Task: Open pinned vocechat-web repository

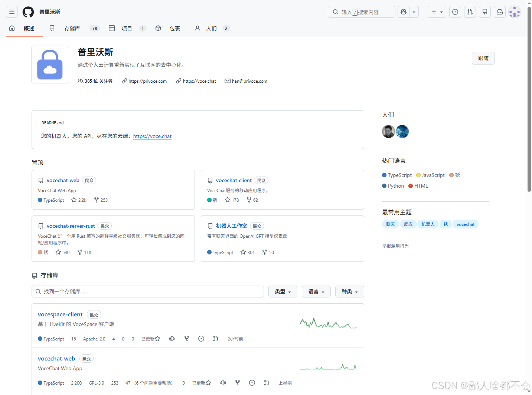Action: click(63, 180)
